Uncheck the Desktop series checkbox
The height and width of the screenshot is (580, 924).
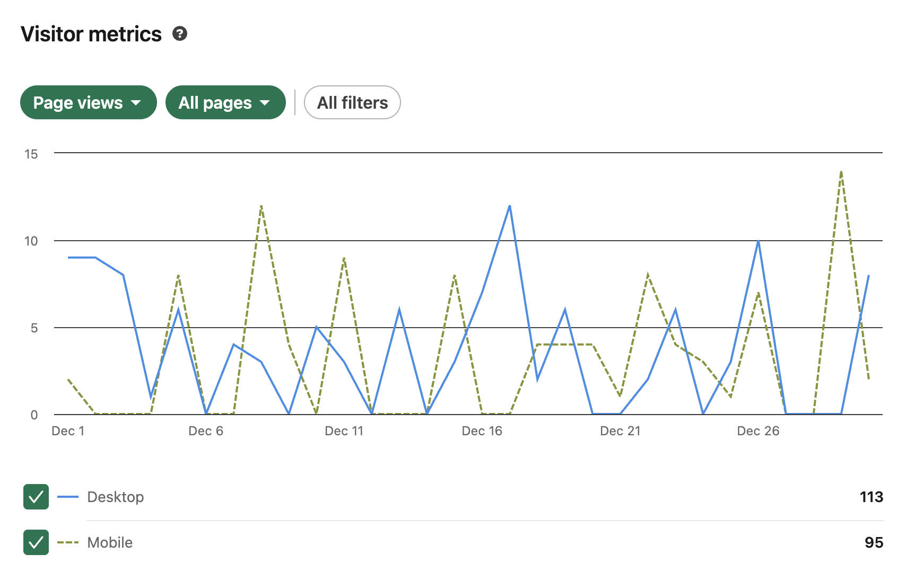(36, 497)
